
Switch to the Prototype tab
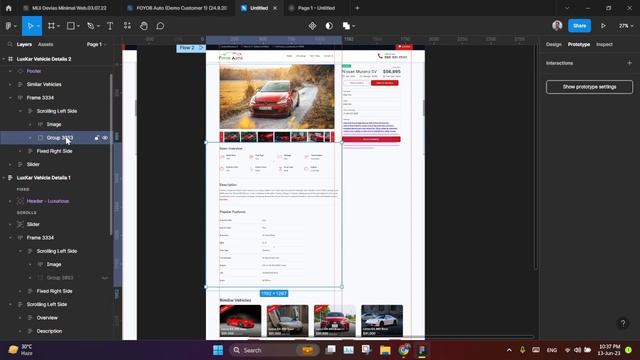[579, 44]
